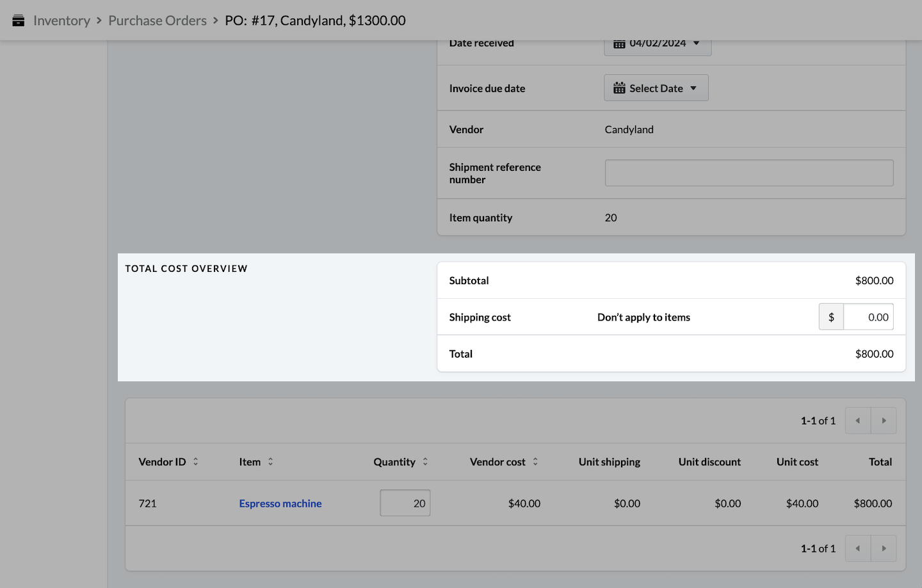This screenshot has height=588, width=922.
Task: Click sort arrows beside Item column
Action: tap(271, 461)
